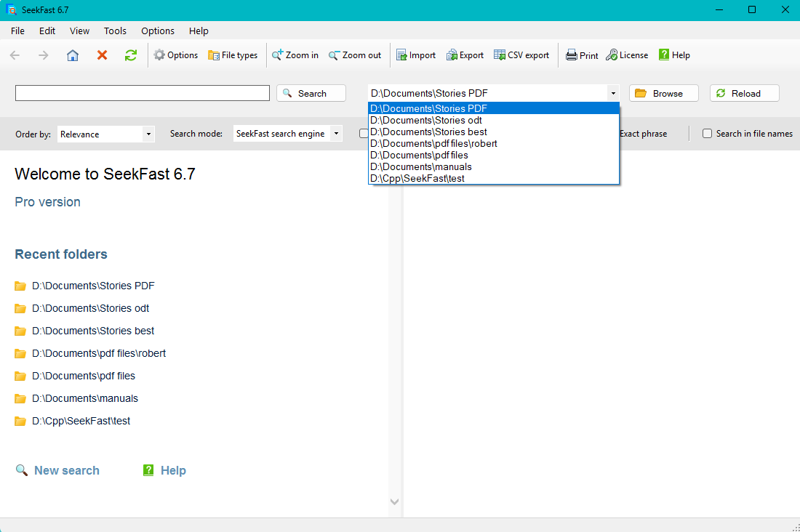Open the Edit menu

coord(47,31)
